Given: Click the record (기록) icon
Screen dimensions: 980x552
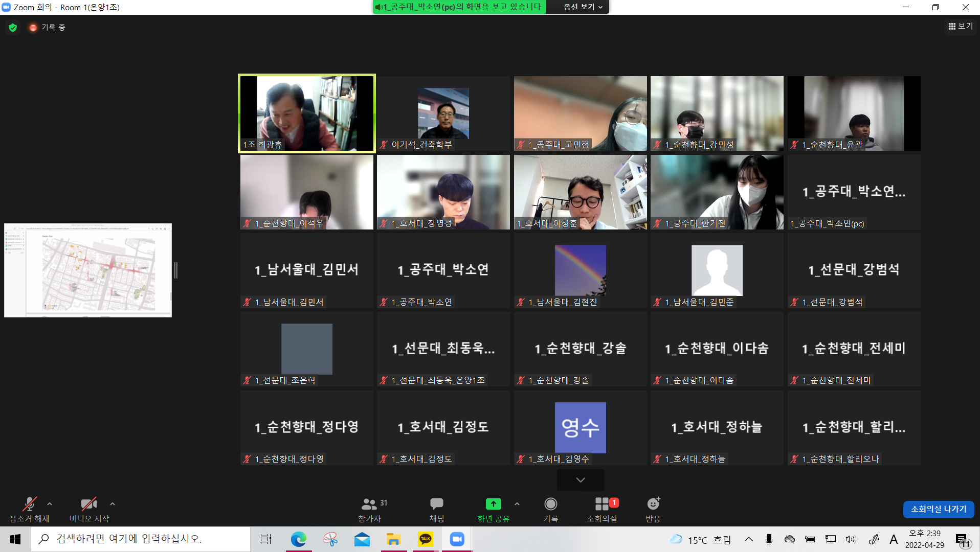Looking at the screenshot, I should click(x=550, y=504).
